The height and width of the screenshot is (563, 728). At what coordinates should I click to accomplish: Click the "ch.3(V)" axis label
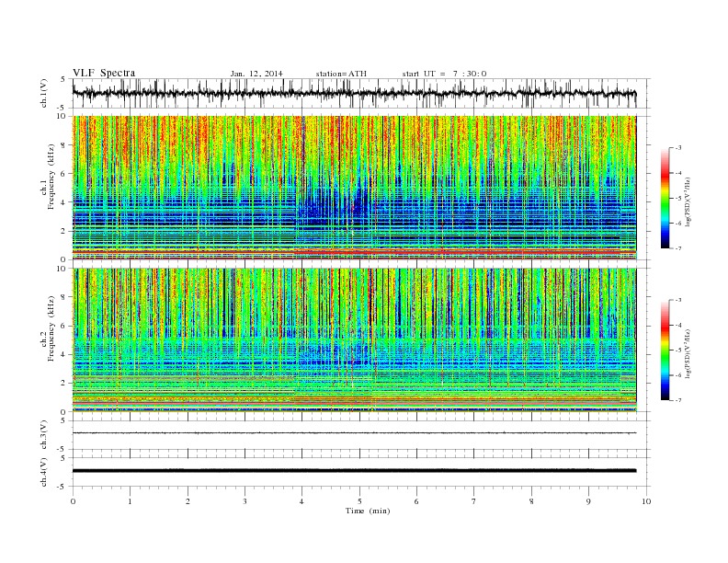click(x=44, y=435)
